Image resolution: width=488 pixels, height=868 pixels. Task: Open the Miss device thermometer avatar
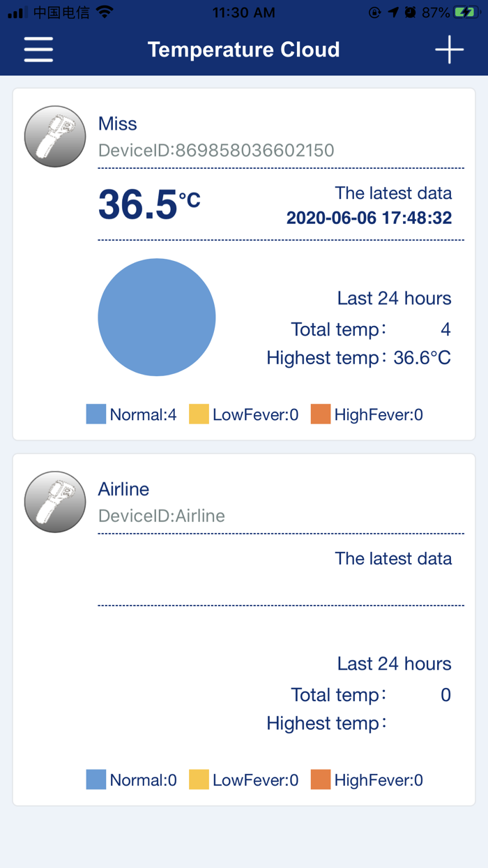click(54, 136)
